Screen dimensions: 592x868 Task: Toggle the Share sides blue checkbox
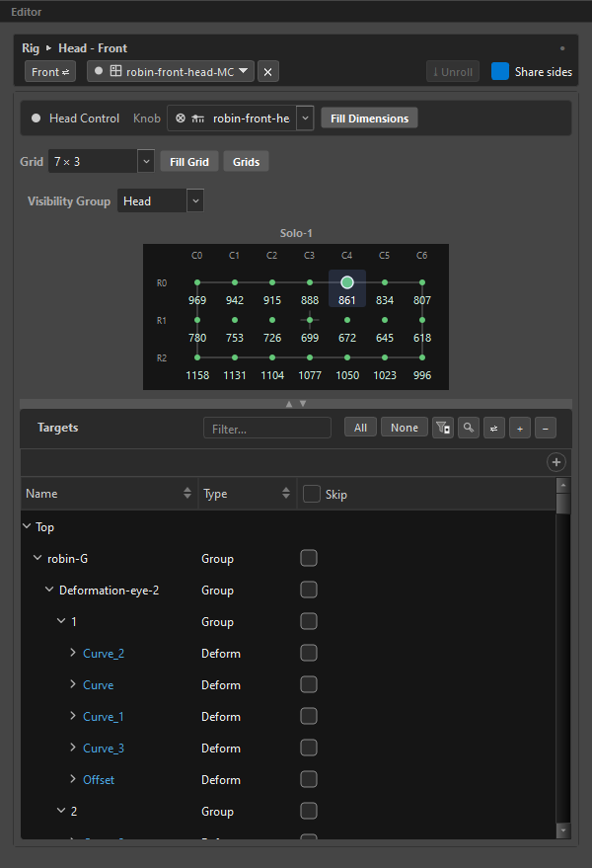click(x=499, y=71)
